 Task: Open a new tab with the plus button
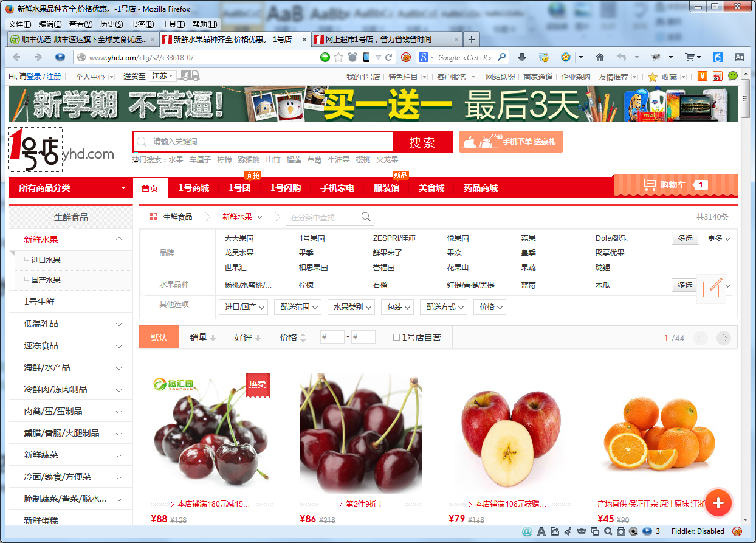(472, 39)
